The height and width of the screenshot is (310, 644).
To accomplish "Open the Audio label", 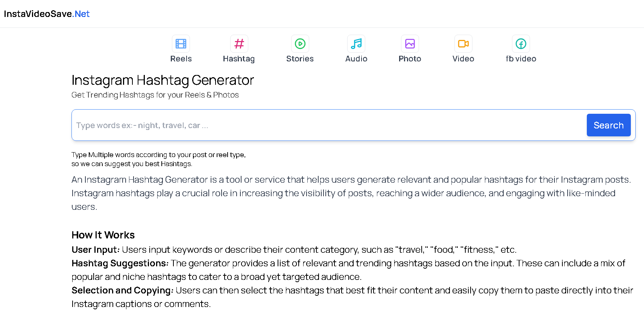I will point(356,59).
